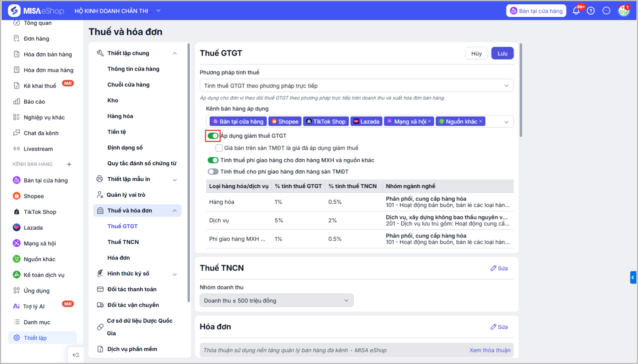
Task: Add a sales channel with plus icon
Action: [x=69, y=164]
